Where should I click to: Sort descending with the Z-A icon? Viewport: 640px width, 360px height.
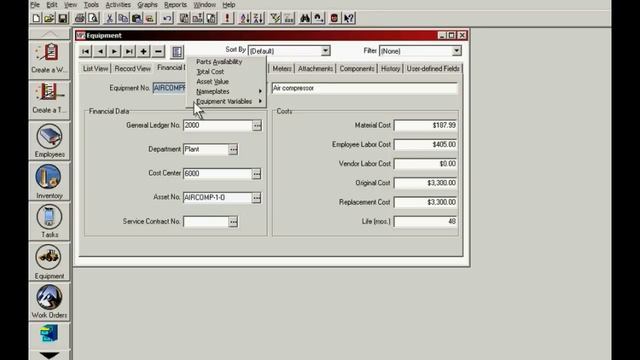(258, 18)
